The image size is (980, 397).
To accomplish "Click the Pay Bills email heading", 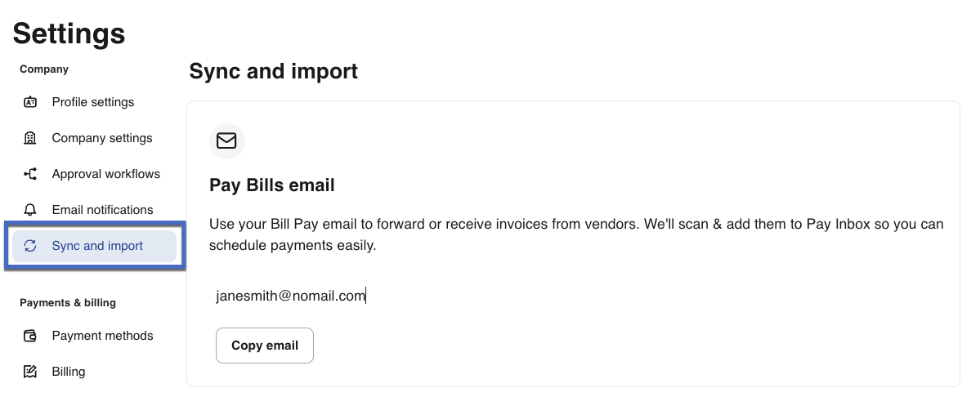I will click(x=272, y=185).
